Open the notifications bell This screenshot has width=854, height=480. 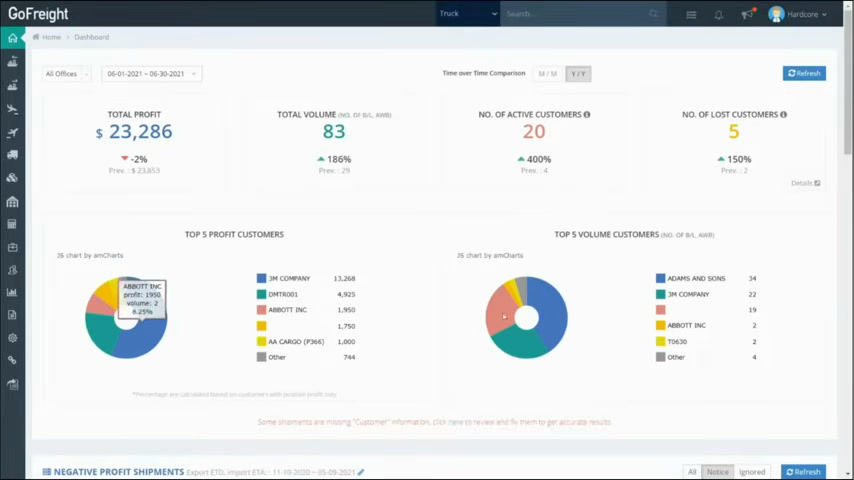(x=719, y=15)
